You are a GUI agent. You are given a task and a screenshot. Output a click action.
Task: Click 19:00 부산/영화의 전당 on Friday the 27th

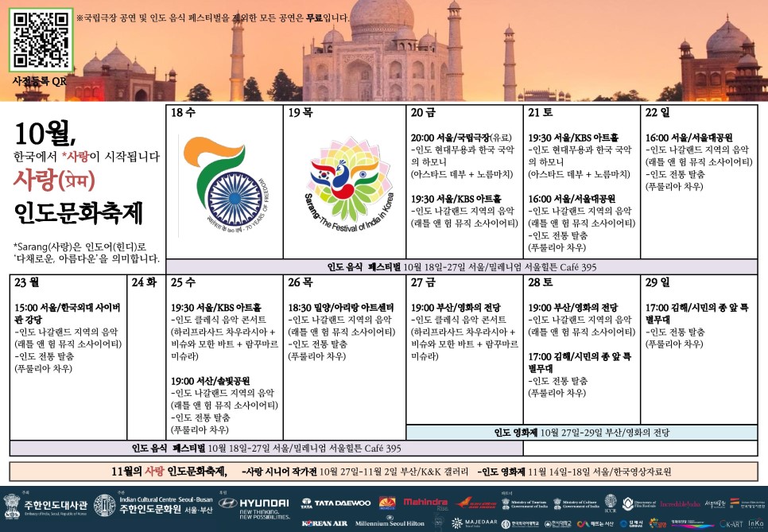456,308
